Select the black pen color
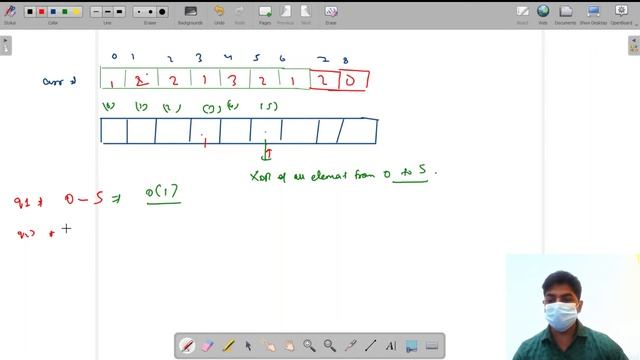 (x=30, y=12)
